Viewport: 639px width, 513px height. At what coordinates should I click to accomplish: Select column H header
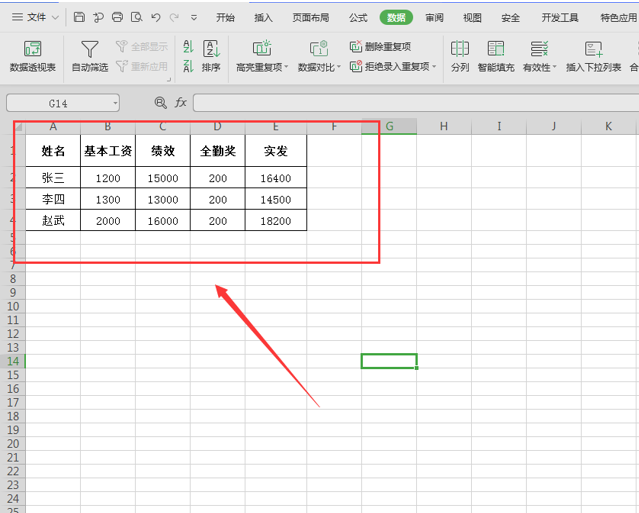click(x=444, y=126)
